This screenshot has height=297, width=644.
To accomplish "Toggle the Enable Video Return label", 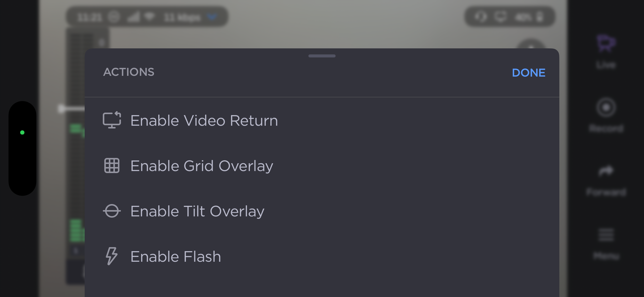I will [x=204, y=120].
